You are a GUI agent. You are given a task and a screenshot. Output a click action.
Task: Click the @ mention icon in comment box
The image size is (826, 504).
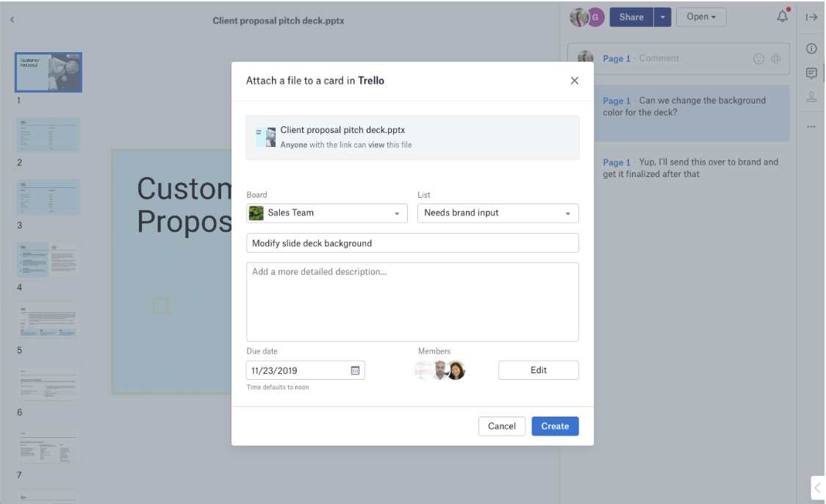tap(775, 59)
